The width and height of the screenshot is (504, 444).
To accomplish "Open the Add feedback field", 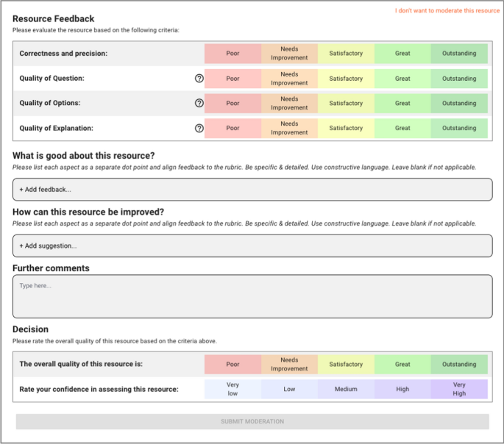I will (252, 190).
